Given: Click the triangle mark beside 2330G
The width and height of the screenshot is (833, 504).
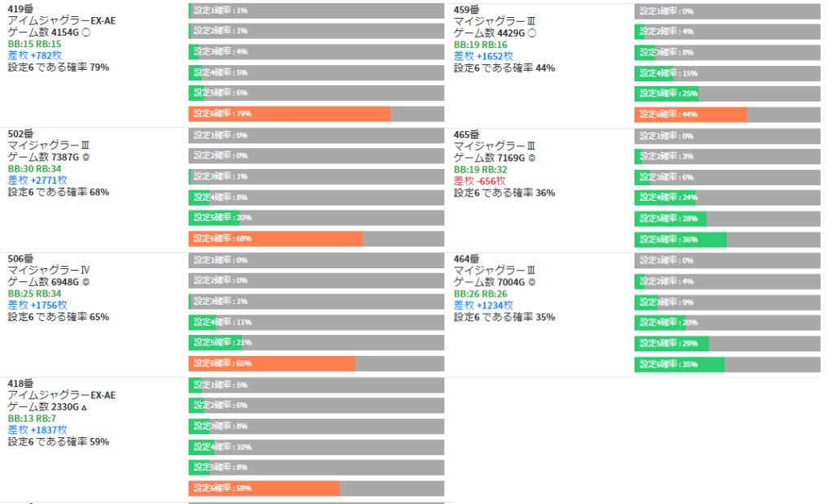Looking at the screenshot, I should pos(85,407).
